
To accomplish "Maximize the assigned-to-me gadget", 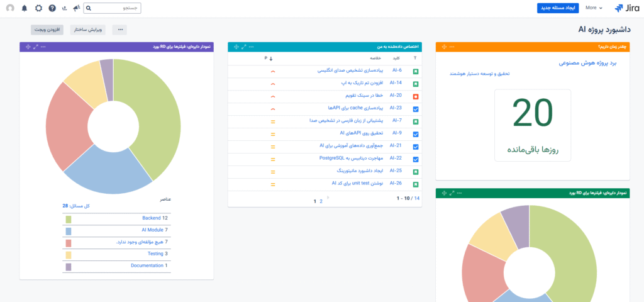I will 244,47.
